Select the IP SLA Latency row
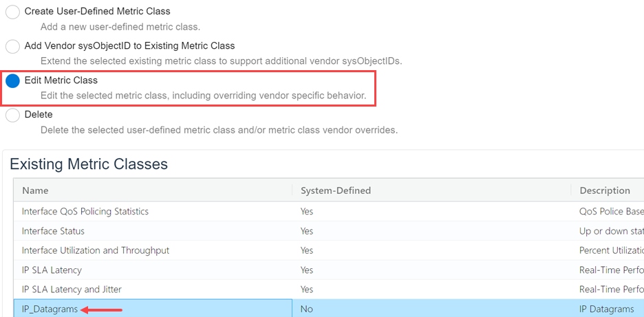The image size is (644, 317). pos(52,270)
